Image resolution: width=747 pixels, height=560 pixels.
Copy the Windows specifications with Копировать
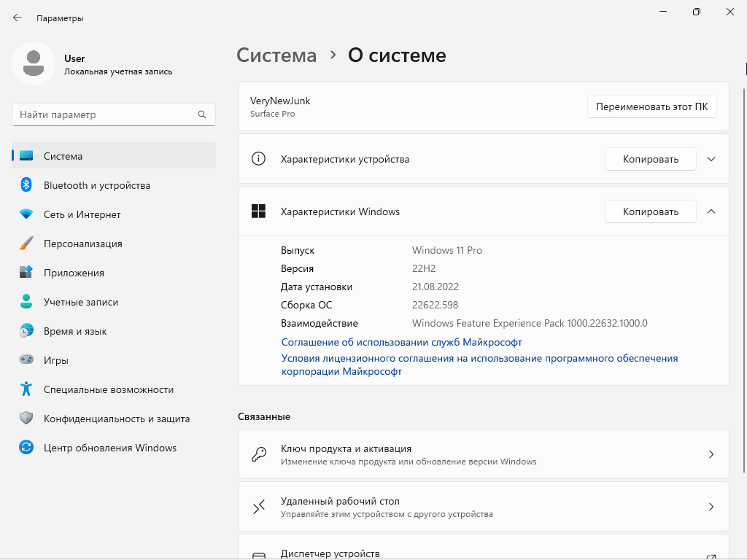(x=650, y=211)
